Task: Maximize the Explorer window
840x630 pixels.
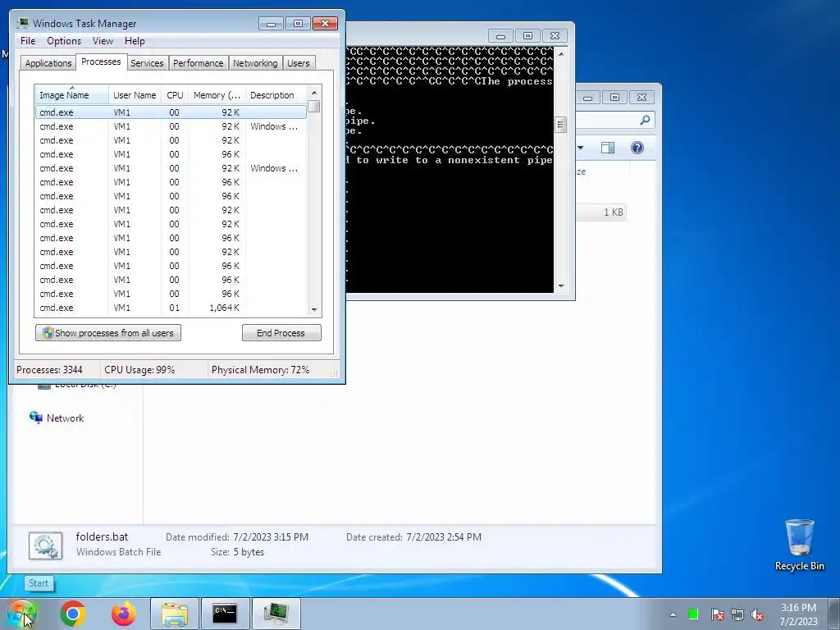Action: (x=614, y=98)
